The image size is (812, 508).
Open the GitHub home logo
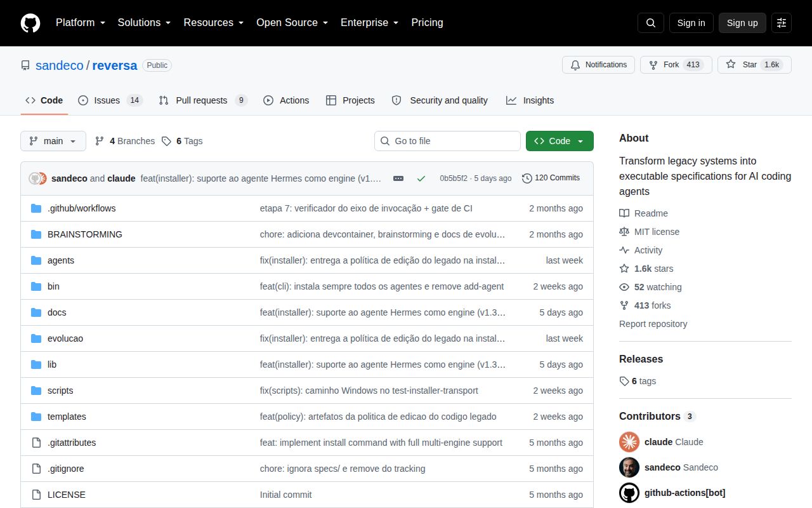(x=30, y=23)
